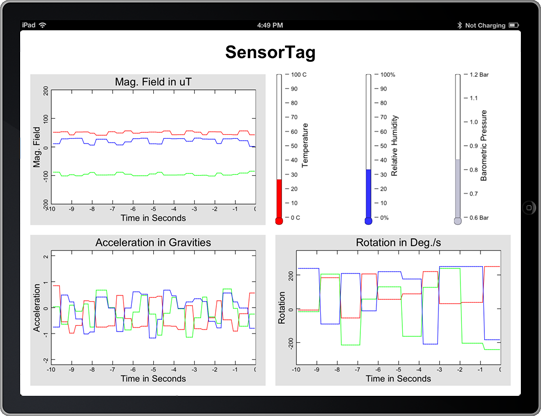
Task: Tap the "0 C" temperature scale mark
Action: pos(295,218)
